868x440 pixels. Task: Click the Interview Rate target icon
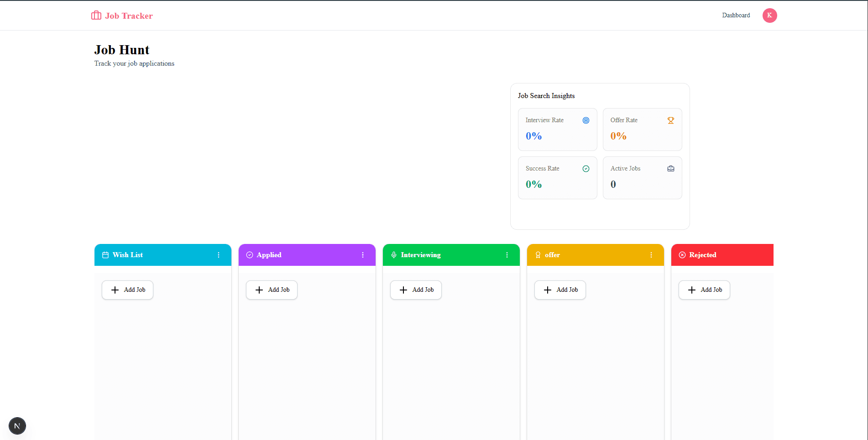(586, 120)
